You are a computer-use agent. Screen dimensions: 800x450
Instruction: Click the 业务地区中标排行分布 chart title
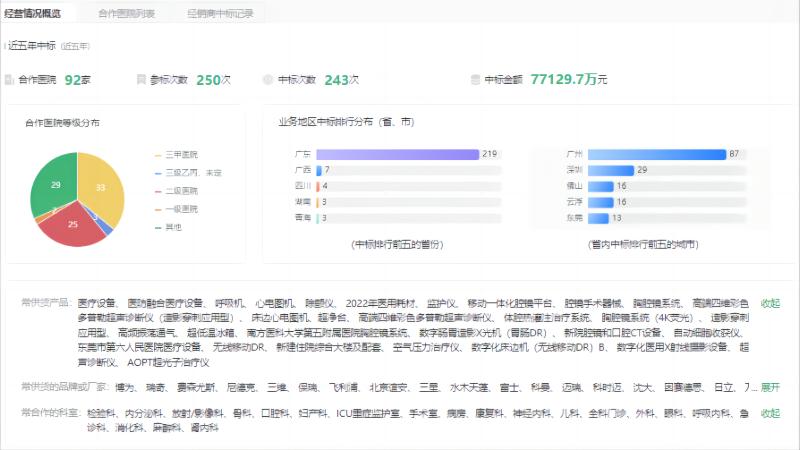[x=346, y=122]
